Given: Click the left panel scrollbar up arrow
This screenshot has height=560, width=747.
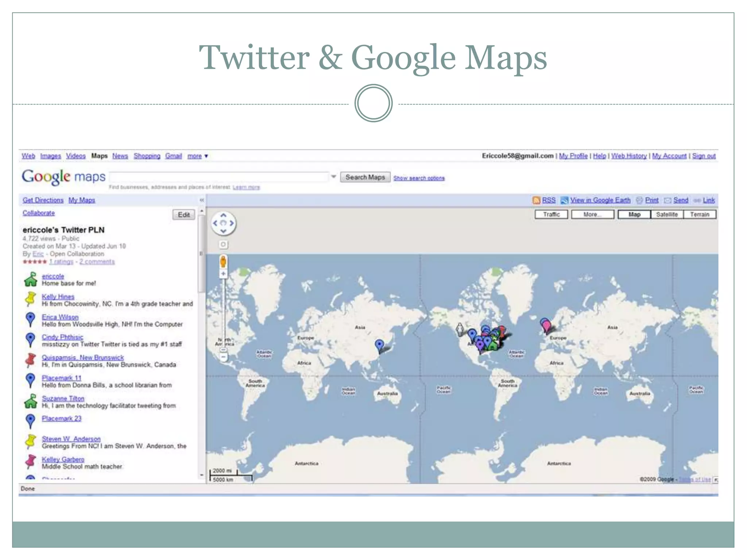Looking at the screenshot, I should click(x=202, y=211).
